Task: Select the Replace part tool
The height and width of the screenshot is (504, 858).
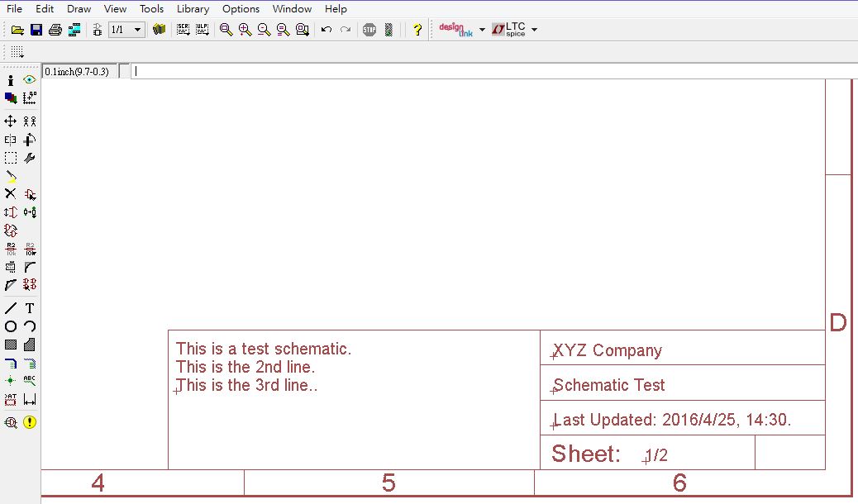Action: (30, 212)
